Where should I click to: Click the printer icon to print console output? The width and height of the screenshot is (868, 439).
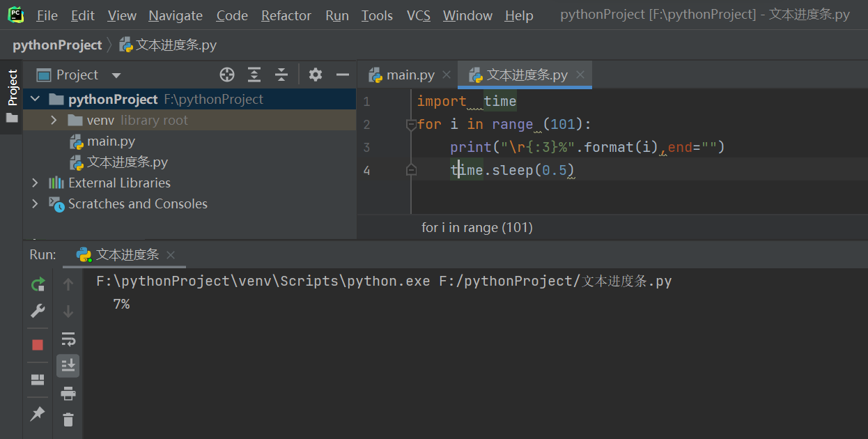pos(68,393)
